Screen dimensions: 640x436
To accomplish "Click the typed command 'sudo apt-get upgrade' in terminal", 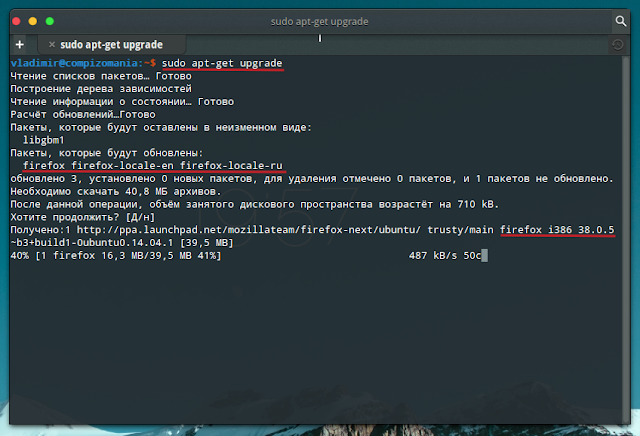I will point(222,63).
